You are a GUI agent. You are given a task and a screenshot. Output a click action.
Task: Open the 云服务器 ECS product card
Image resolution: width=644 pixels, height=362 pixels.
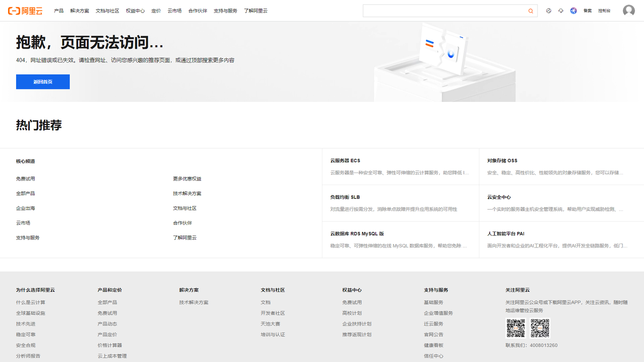click(x=400, y=167)
